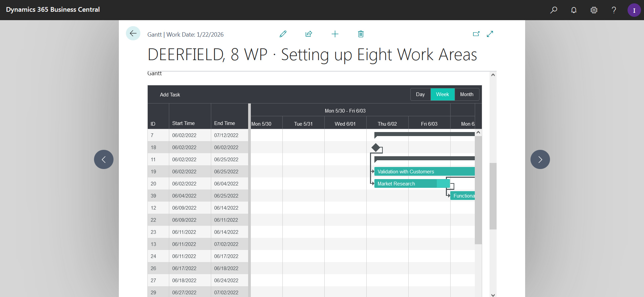Switch Gantt to Day view

tap(420, 94)
